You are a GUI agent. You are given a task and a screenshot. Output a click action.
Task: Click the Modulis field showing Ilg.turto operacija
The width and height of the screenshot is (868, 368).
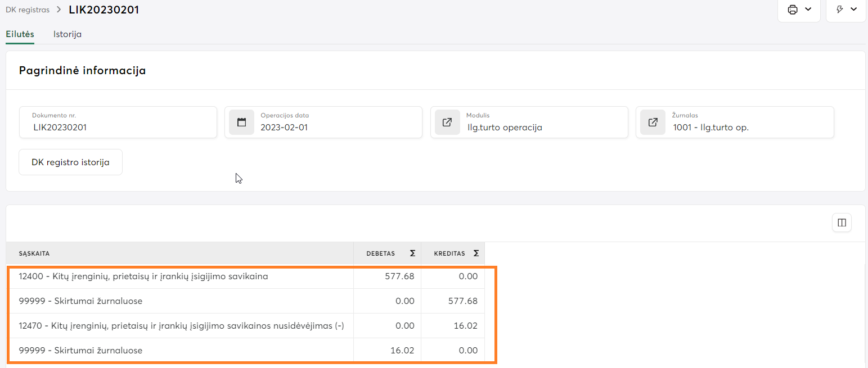coord(540,128)
